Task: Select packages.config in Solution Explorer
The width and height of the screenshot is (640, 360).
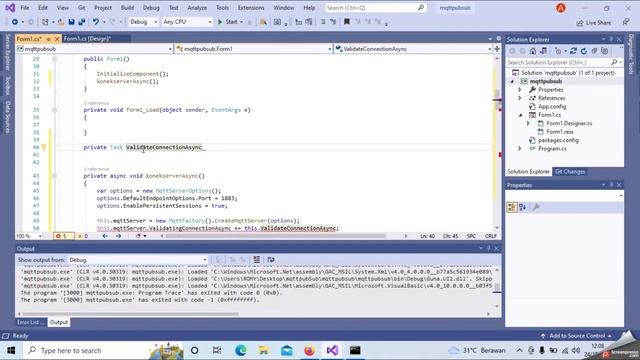Action: coord(558,140)
